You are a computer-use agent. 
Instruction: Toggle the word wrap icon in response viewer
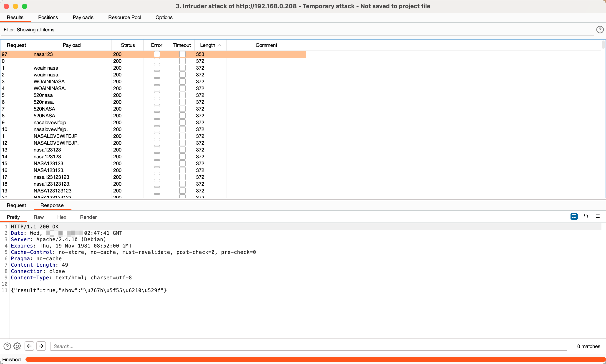point(574,216)
